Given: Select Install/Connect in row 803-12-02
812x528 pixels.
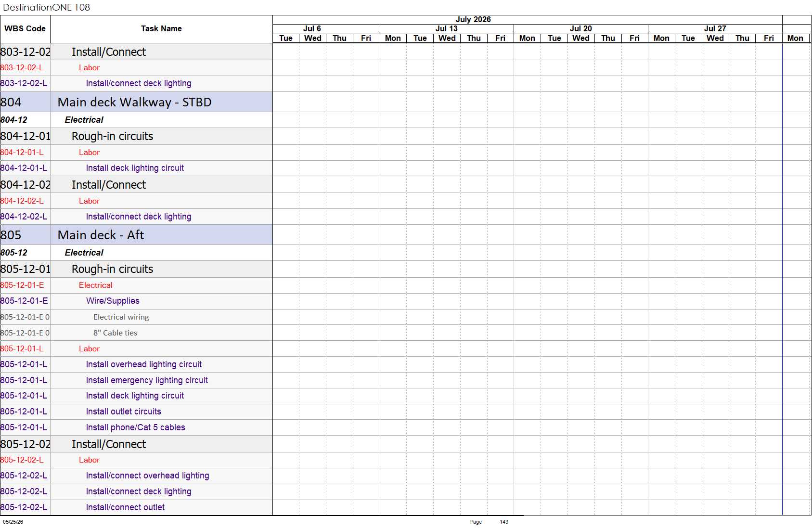Looking at the screenshot, I should (x=109, y=52).
